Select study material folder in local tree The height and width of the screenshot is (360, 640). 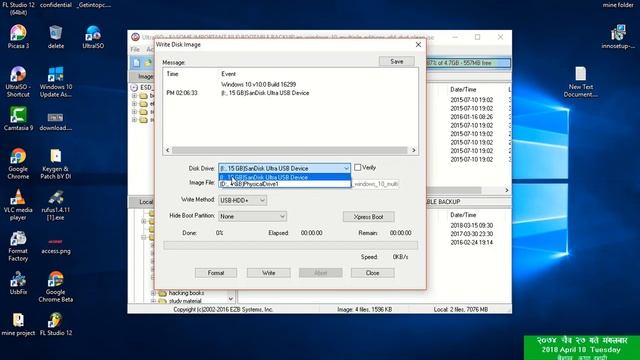pyautogui.click(x=185, y=301)
